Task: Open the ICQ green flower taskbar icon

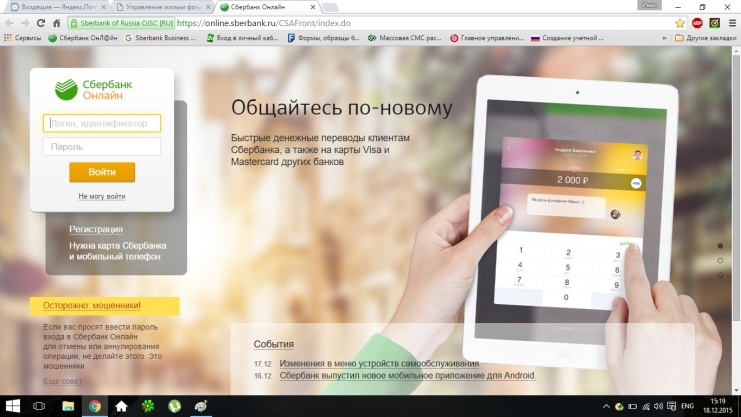Action: pos(147,406)
